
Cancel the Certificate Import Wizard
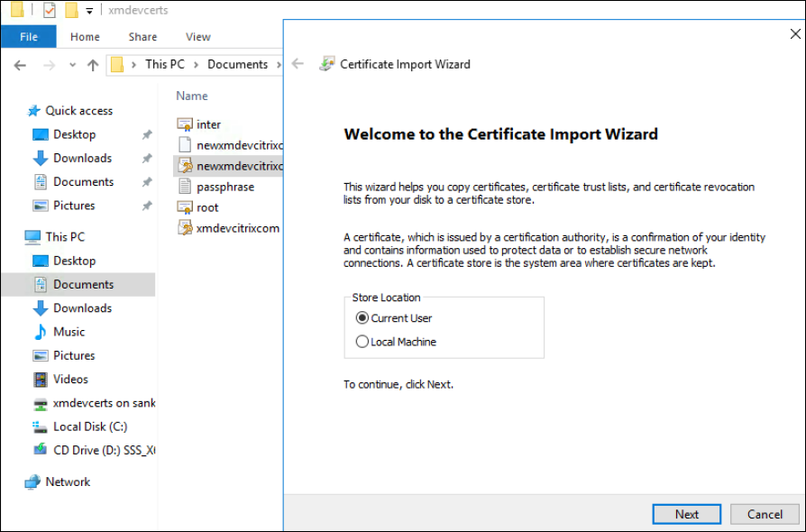pyautogui.click(x=765, y=514)
